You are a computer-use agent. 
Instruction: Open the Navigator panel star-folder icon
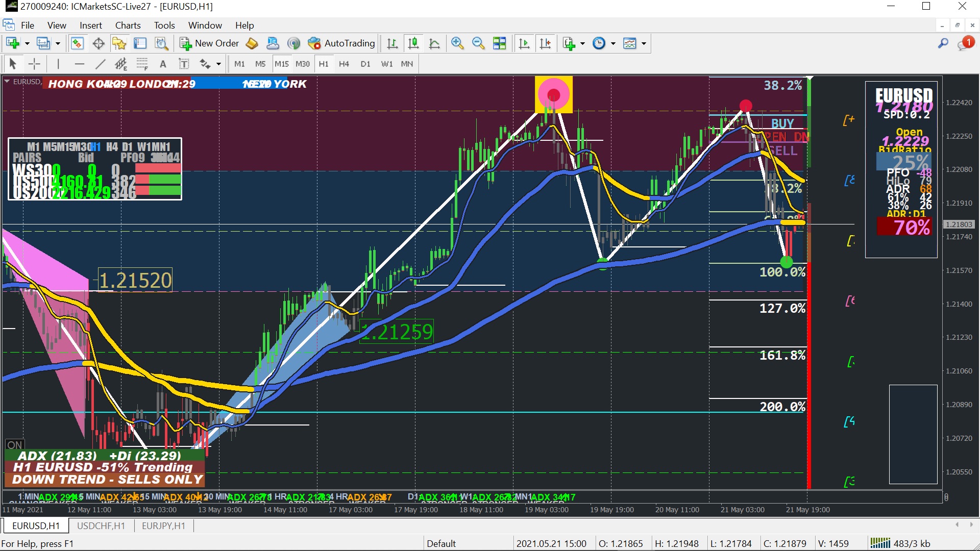click(119, 43)
